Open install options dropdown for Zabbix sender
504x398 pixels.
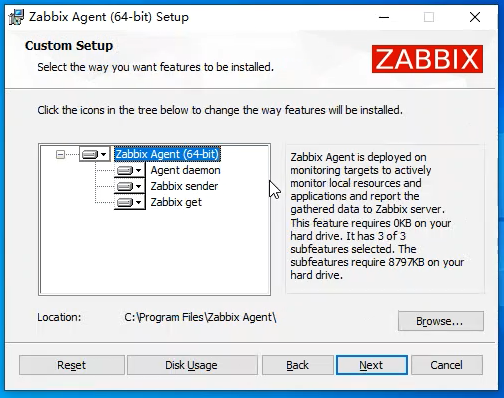pos(139,186)
